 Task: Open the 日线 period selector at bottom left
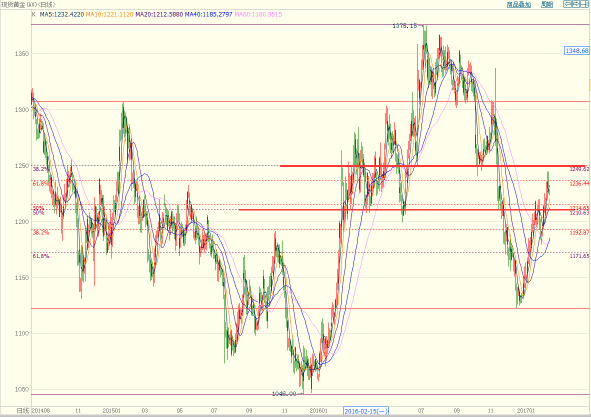point(23,411)
